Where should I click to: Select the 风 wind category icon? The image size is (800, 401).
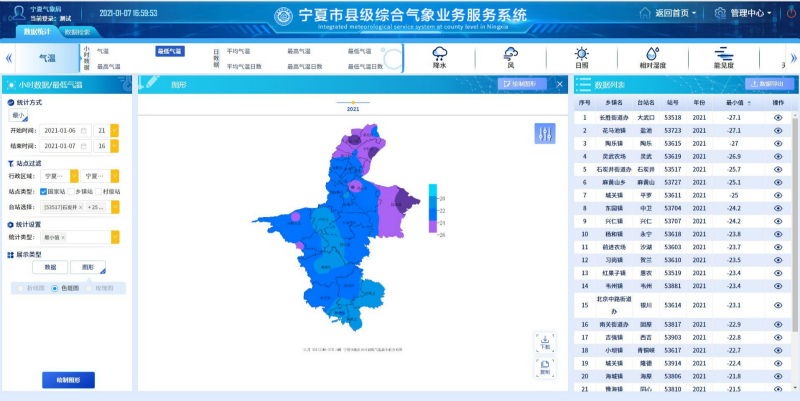(510, 57)
